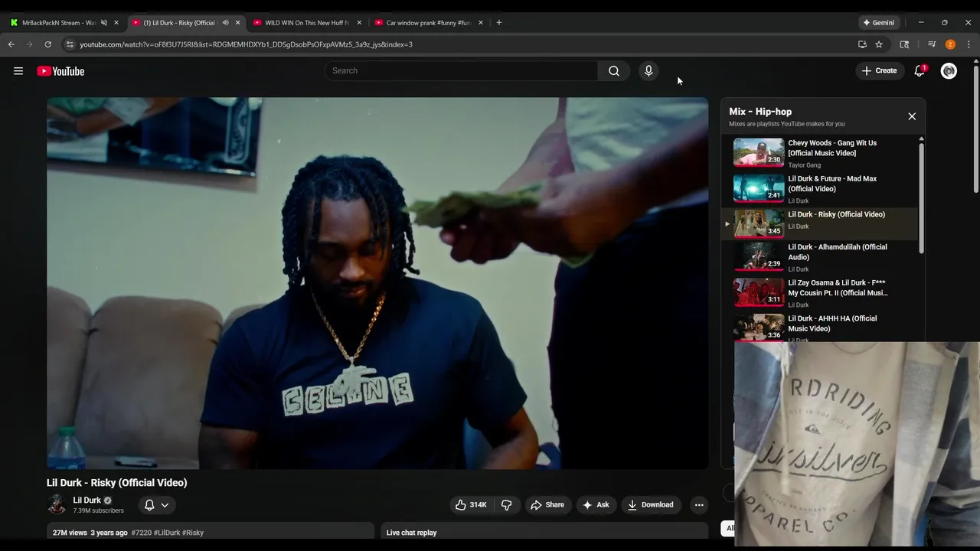Open Lil Durk channel avatar
The width and height of the screenshot is (980, 551).
point(57,504)
